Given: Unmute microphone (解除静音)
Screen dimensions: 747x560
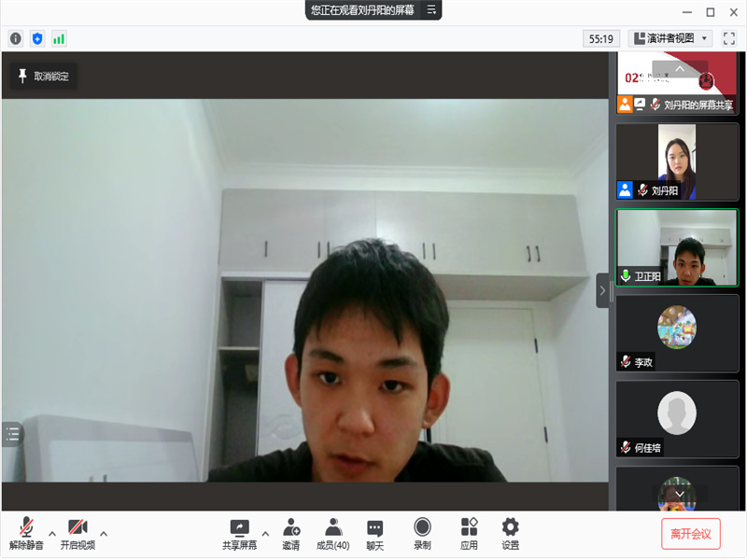Looking at the screenshot, I should [26, 534].
